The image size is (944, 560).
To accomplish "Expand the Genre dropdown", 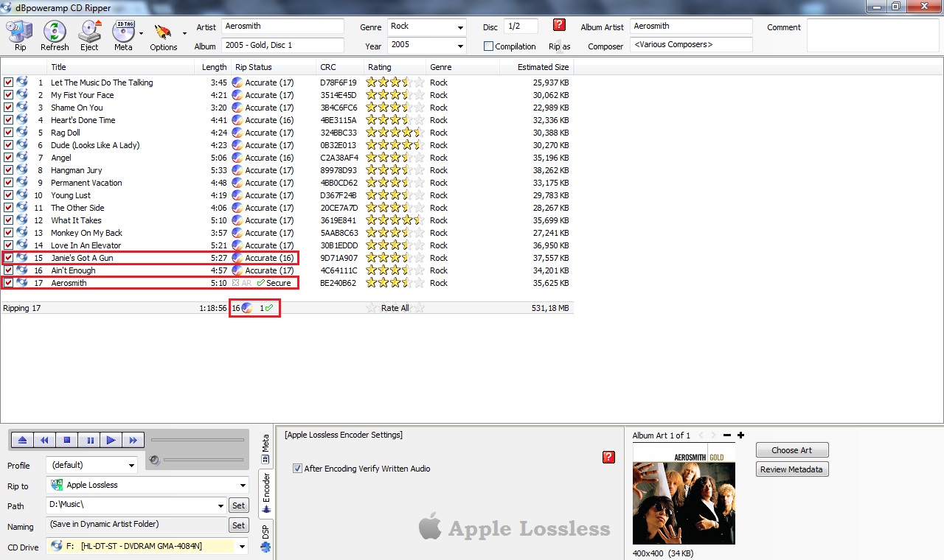I will 460,27.
